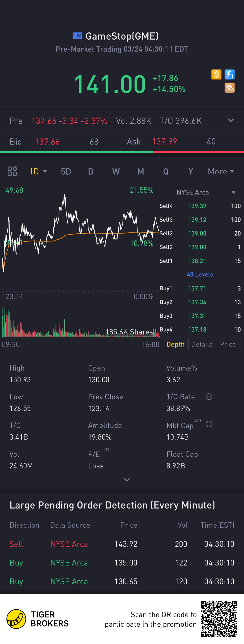Open the 40 Levels link
This screenshot has height=644, width=244.
tap(200, 274)
